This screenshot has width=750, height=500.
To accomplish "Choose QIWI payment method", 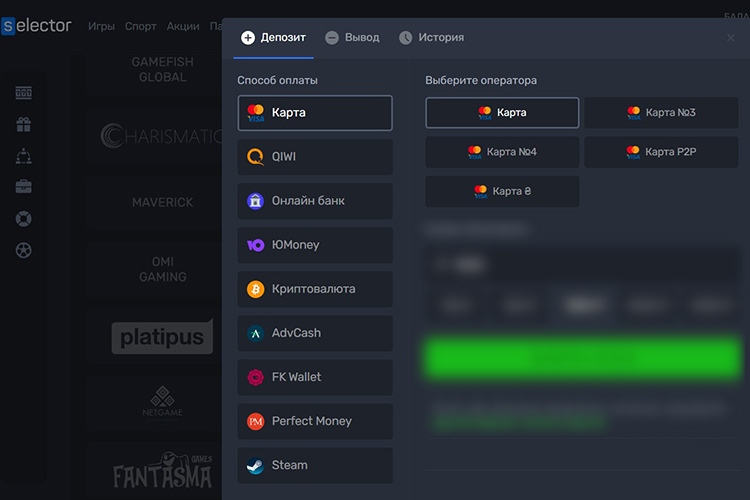I will click(315, 157).
